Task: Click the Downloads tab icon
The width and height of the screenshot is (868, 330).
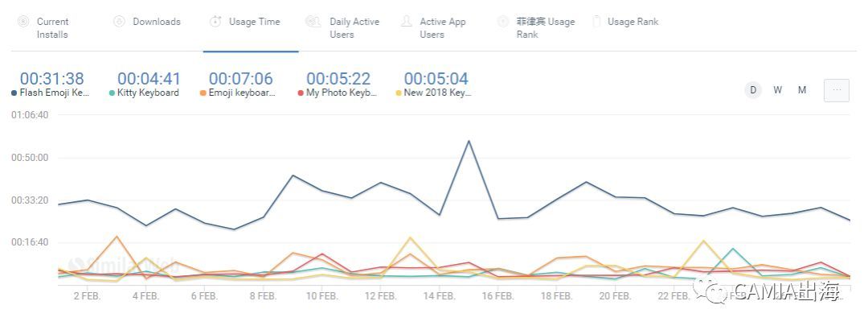Action: tap(119, 22)
